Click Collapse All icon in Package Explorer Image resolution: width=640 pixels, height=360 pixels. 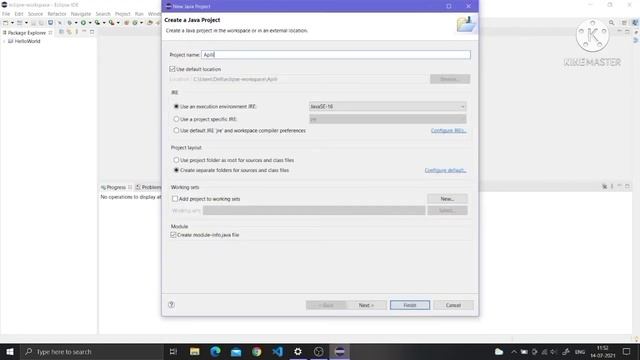61,32
